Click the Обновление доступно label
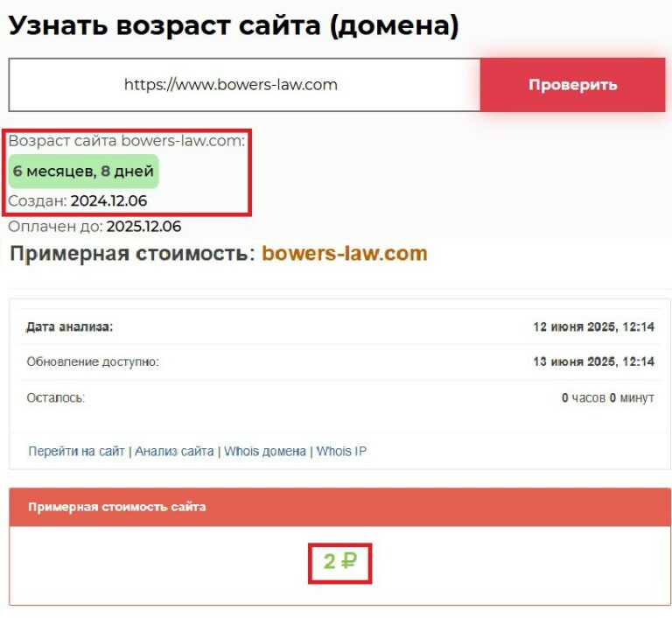The width and height of the screenshot is (672, 618). coord(93,362)
